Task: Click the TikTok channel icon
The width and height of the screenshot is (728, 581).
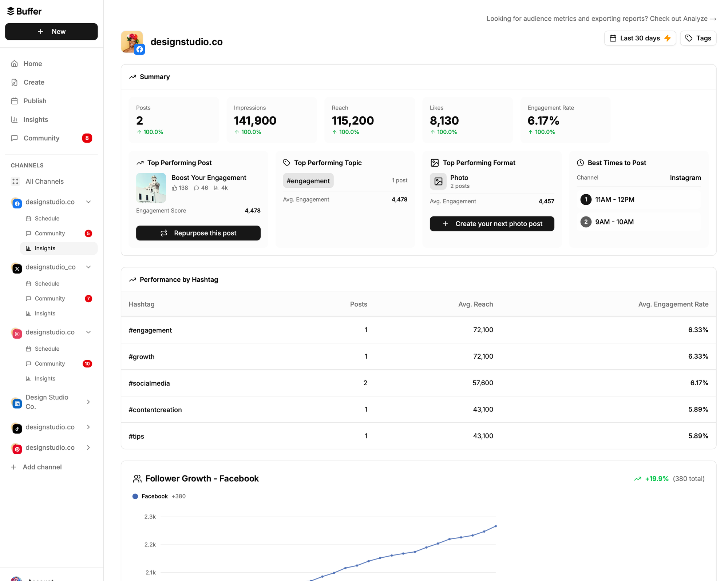Action: click(x=17, y=428)
